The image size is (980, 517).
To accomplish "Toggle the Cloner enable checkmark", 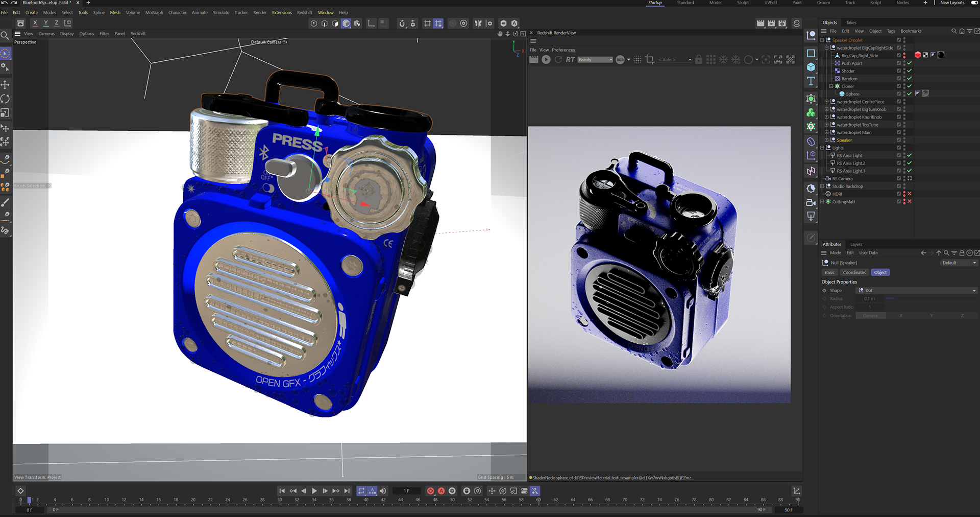I will pos(910,86).
